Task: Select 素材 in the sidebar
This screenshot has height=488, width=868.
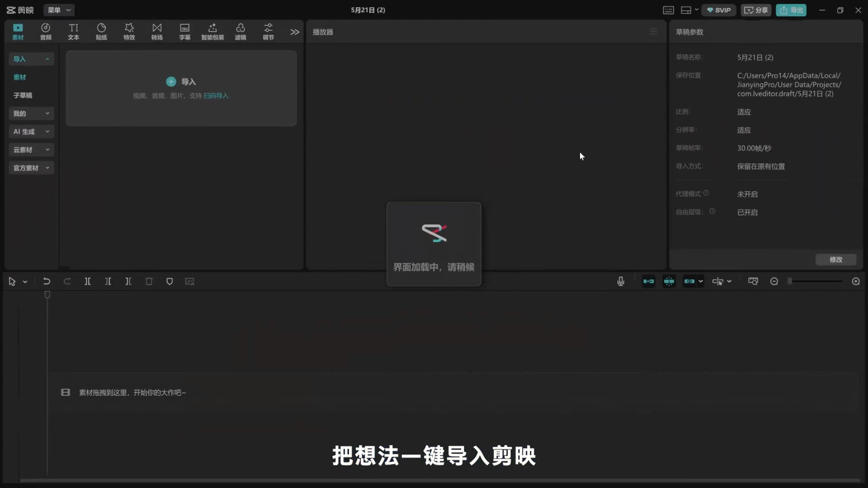Action: (20, 78)
